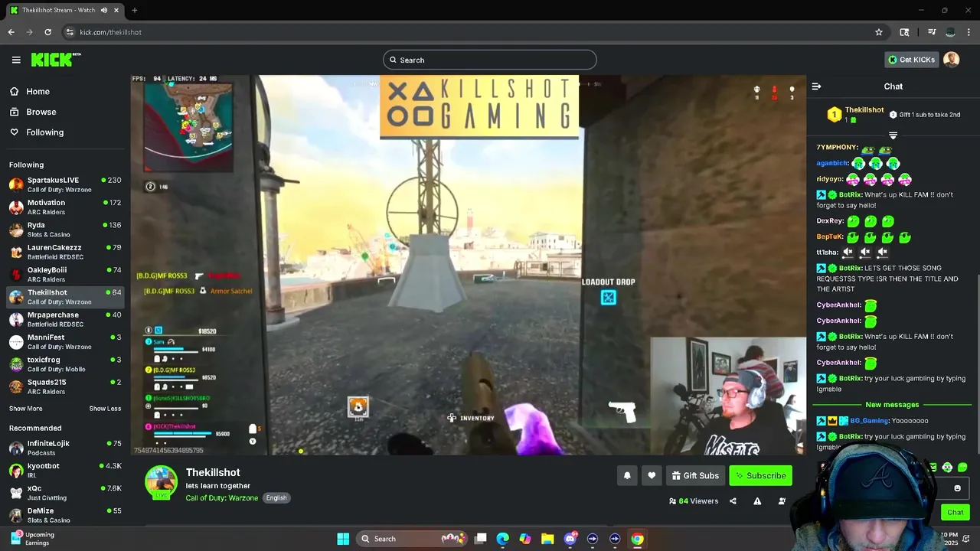Open DeMize recommended channel

tap(65, 515)
